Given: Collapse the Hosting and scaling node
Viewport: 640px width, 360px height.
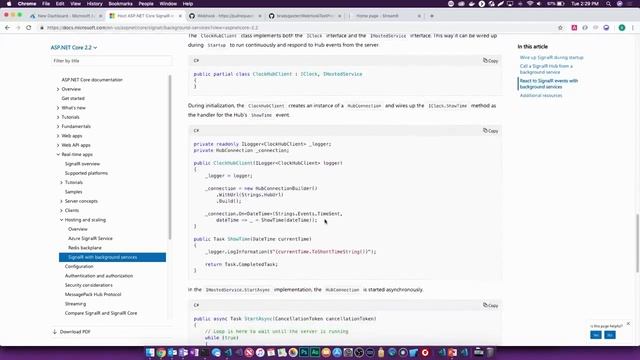Looking at the screenshot, I should click(61, 220).
